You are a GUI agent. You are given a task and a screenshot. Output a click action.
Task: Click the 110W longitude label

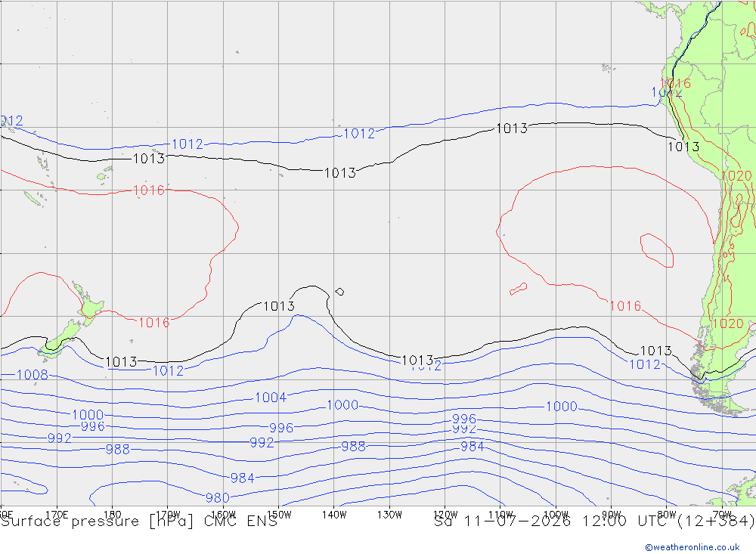[500, 515]
